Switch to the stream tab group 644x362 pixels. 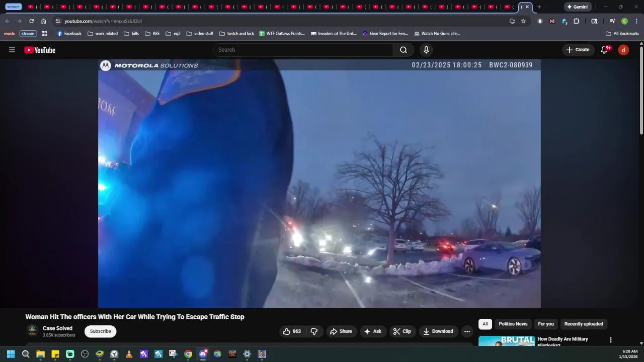(x=14, y=7)
